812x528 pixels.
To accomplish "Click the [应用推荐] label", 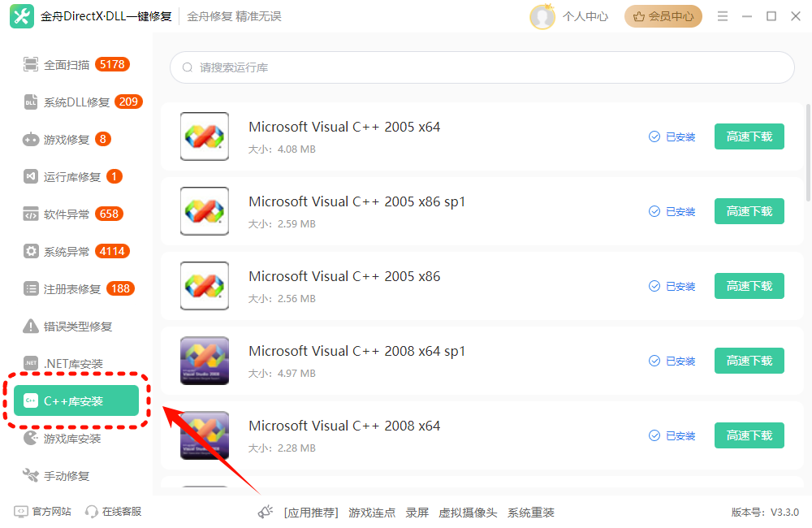I will click(x=311, y=513).
